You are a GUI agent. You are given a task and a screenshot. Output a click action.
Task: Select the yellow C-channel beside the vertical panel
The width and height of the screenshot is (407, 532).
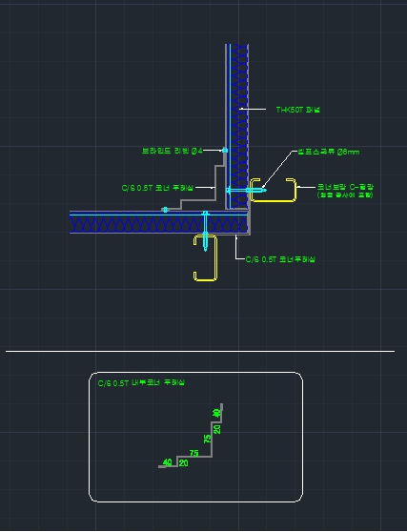[273, 190]
